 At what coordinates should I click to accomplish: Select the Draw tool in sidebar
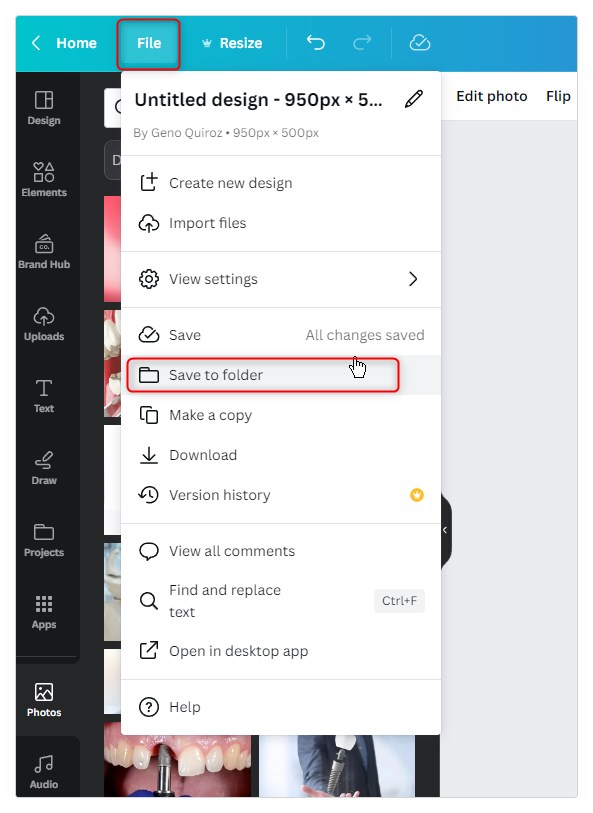click(x=44, y=468)
